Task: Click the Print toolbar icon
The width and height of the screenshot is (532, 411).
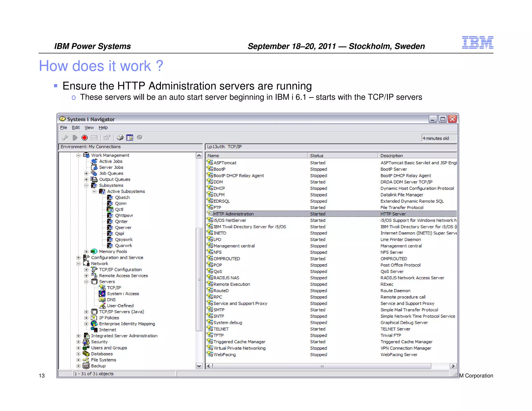Action: click(120, 138)
